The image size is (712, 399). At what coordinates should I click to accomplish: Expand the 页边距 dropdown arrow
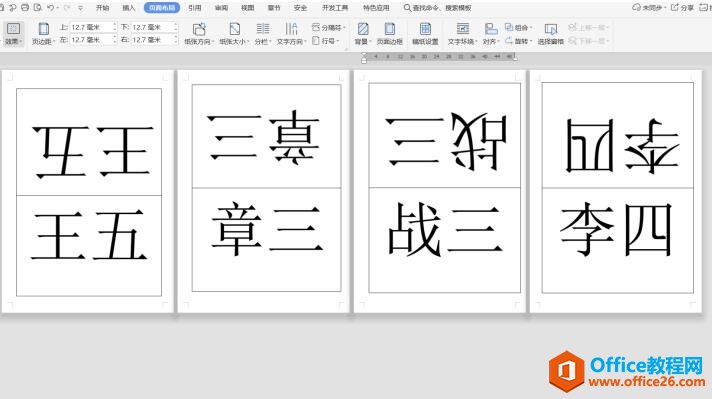point(54,42)
